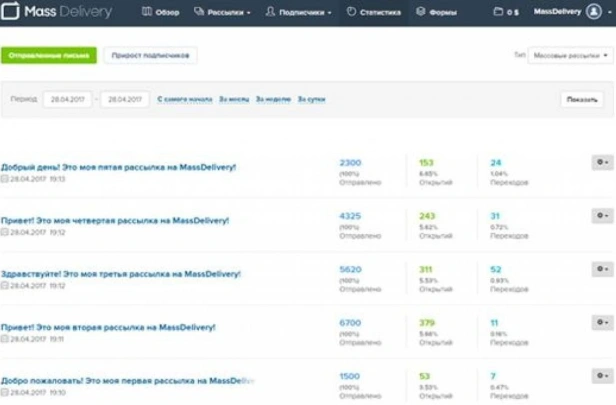Expand the Подписчики menu dropdown
616x405 pixels.
tap(298, 12)
